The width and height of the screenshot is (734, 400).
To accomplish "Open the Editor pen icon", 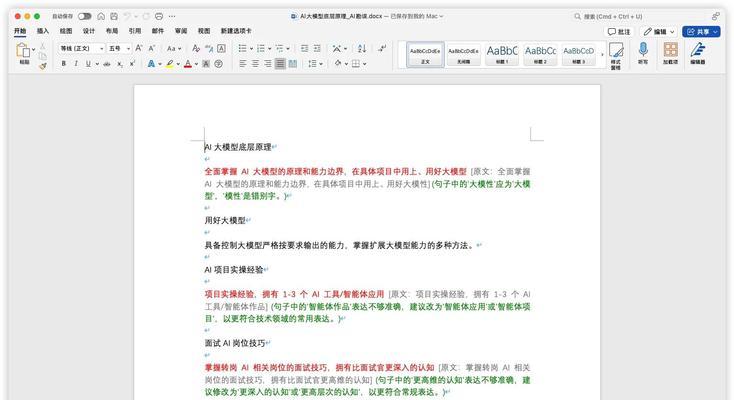I will pyautogui.click(x=697, y=52).
